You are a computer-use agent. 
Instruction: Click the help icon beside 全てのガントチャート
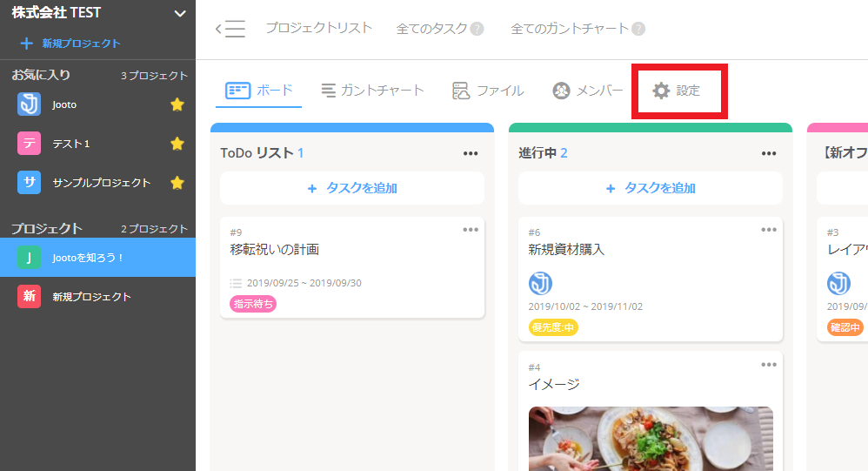[x=638, y=29]
